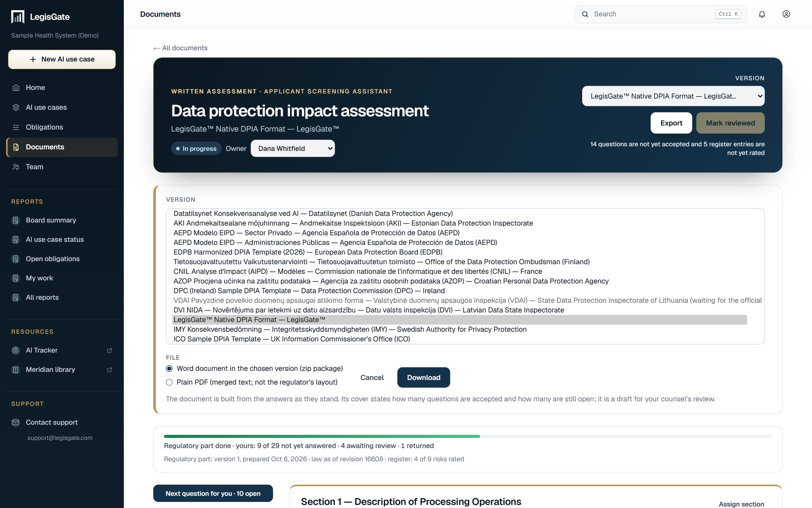
Task: Open Team page from sidebar
Action: [x=62, y=167]
